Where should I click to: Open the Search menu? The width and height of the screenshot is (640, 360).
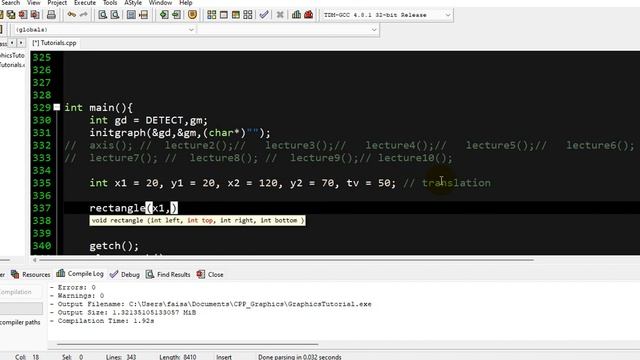pyautogui.click(x=10, y=3)
